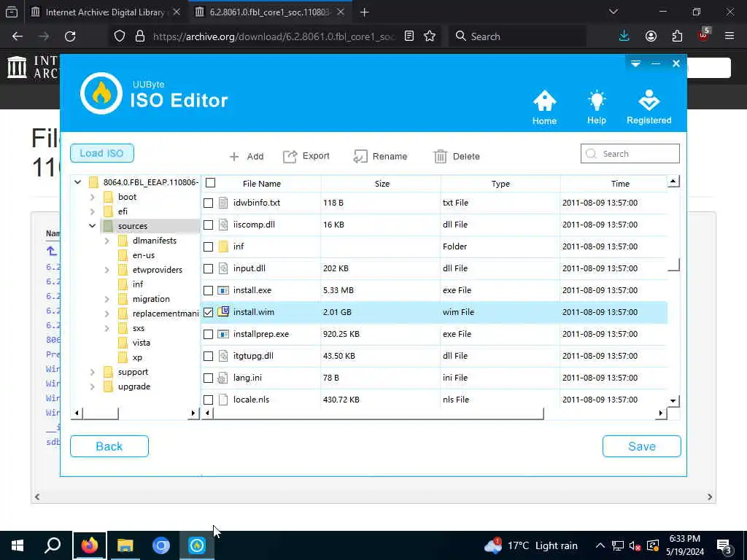Click the Back button
Image resolution: width=747 pixels, height=560 pixels.
point(109,446)
